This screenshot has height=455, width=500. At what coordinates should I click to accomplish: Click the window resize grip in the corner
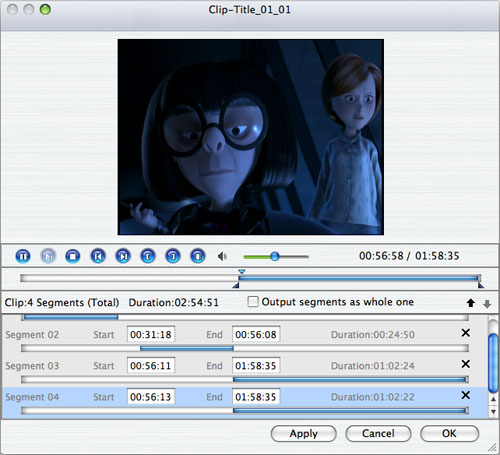(x=492, y=448)
